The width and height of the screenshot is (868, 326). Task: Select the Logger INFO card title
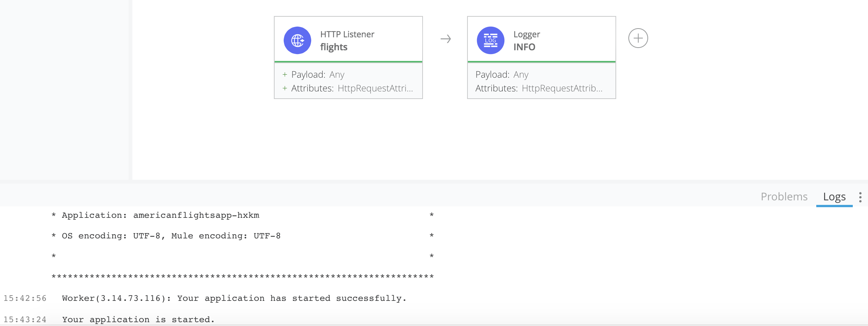(527, 40)
